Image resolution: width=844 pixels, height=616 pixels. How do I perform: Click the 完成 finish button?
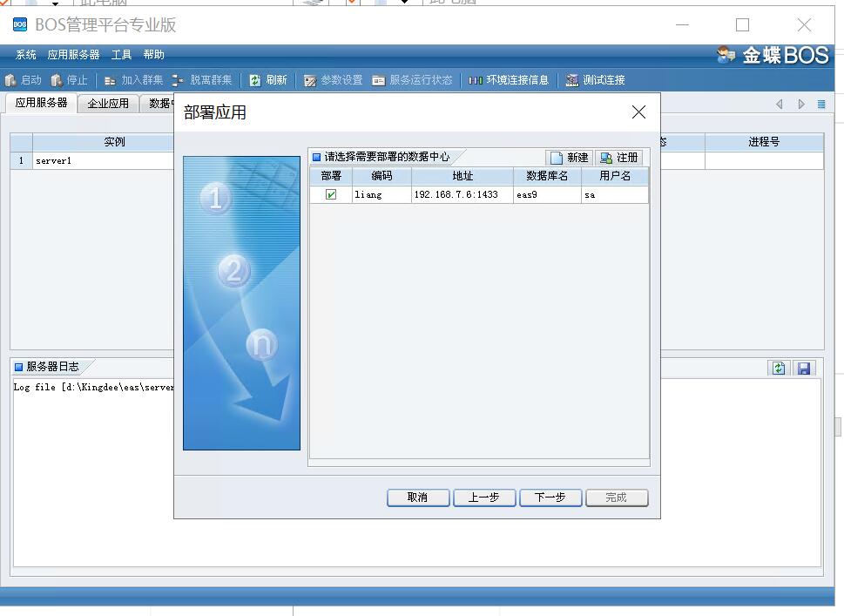617,498
